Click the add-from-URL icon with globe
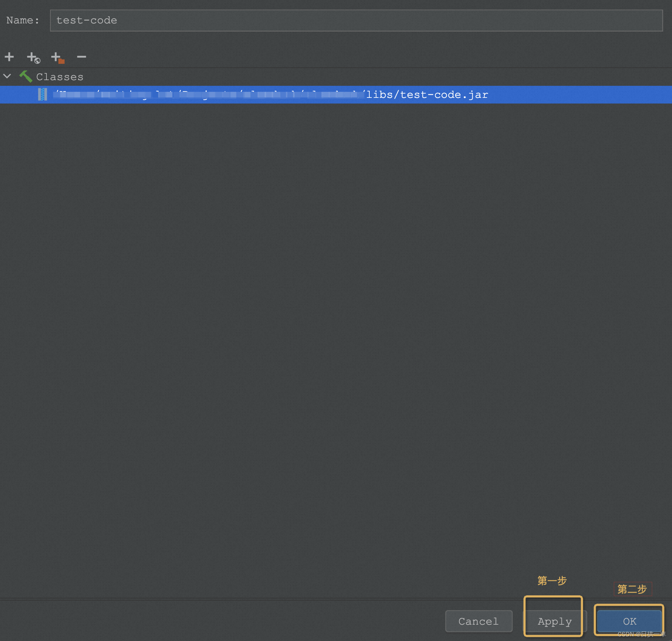Screen dimensions: 672x641 pos(34,57)
